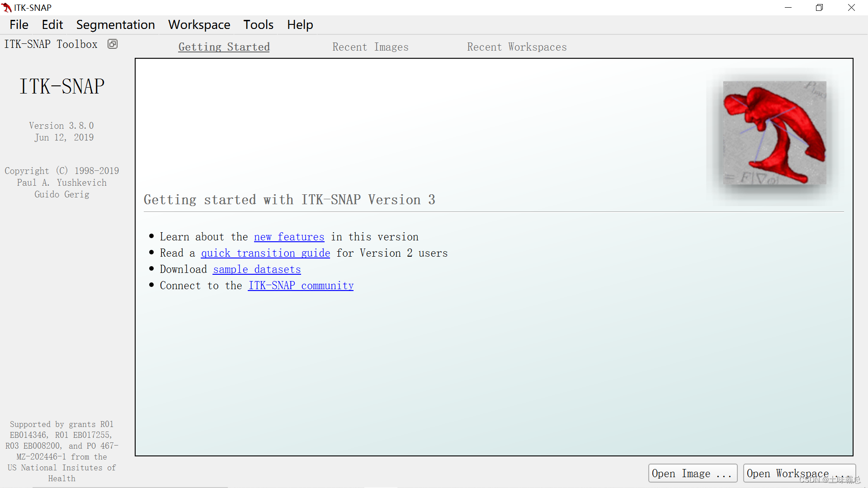868x488 pixels.
Task: Click the sample datasets link
Action: coord(257,269)
